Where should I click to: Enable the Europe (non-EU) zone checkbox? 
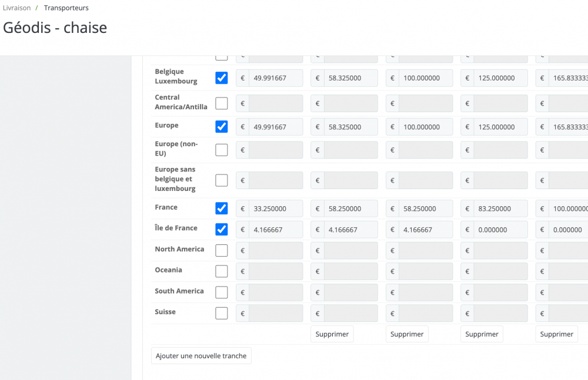(222, 150)
